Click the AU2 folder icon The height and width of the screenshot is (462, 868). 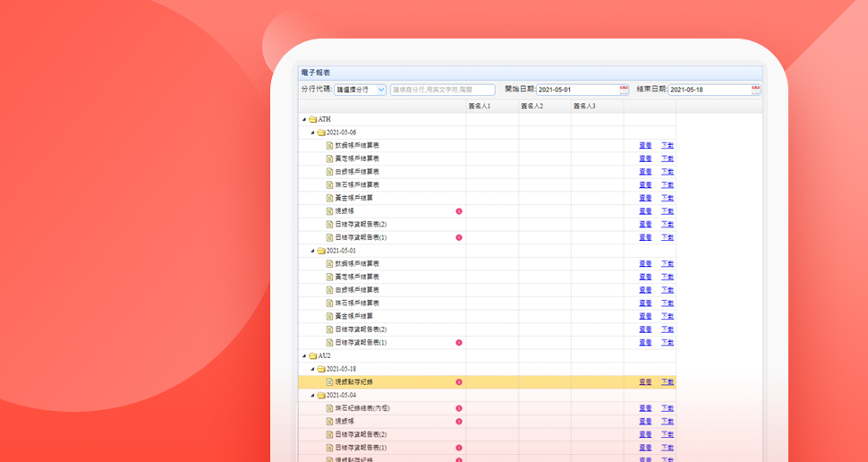pos(313,355)
